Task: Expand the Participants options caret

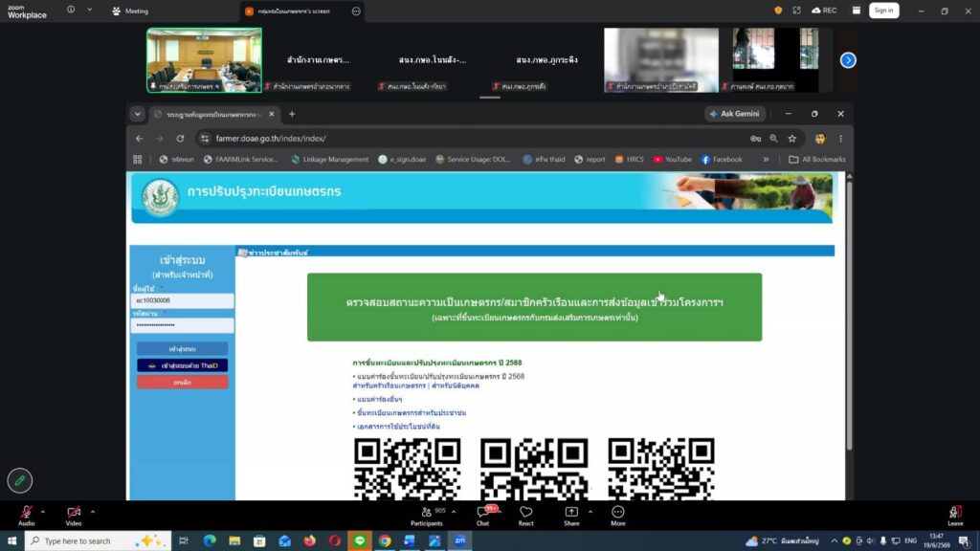Action: coord(454,512)
